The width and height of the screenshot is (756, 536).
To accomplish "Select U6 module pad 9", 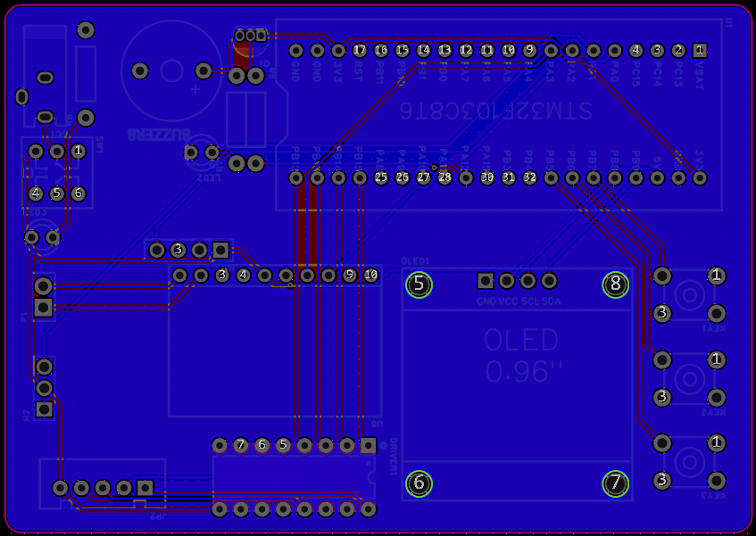I will pos(350,276).
